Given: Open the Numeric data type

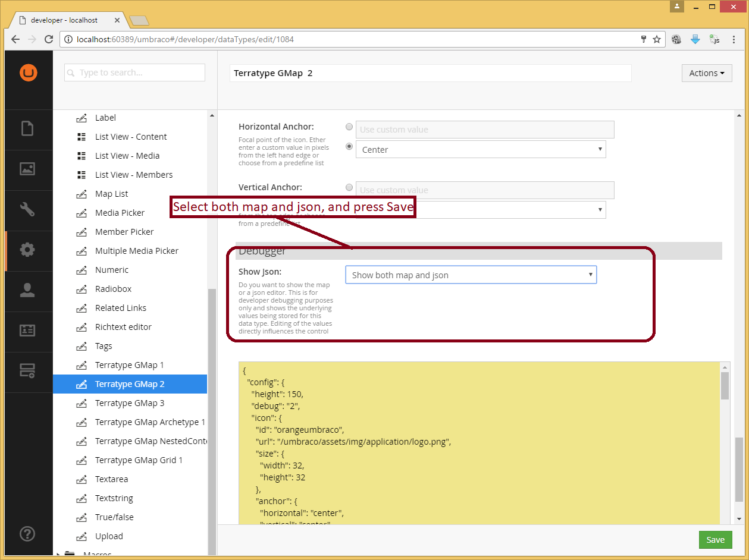Looking at the screenshot, I should [x=112, y=270].
